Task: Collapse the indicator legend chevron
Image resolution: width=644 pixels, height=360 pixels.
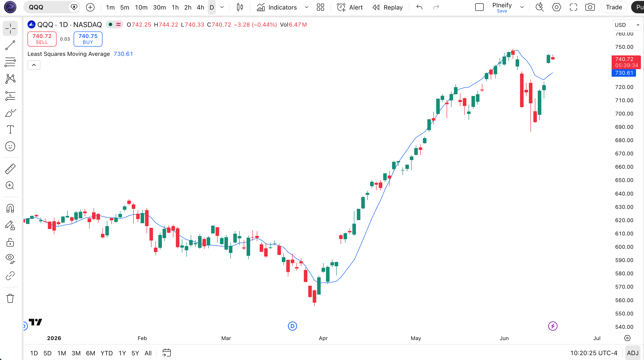Action: 34,65
